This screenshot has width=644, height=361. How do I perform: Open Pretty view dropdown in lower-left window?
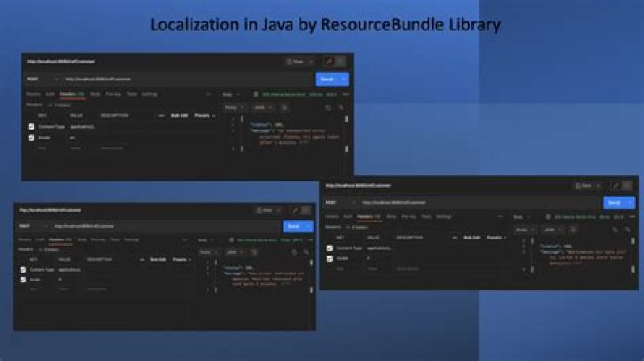tap(208, 252)
